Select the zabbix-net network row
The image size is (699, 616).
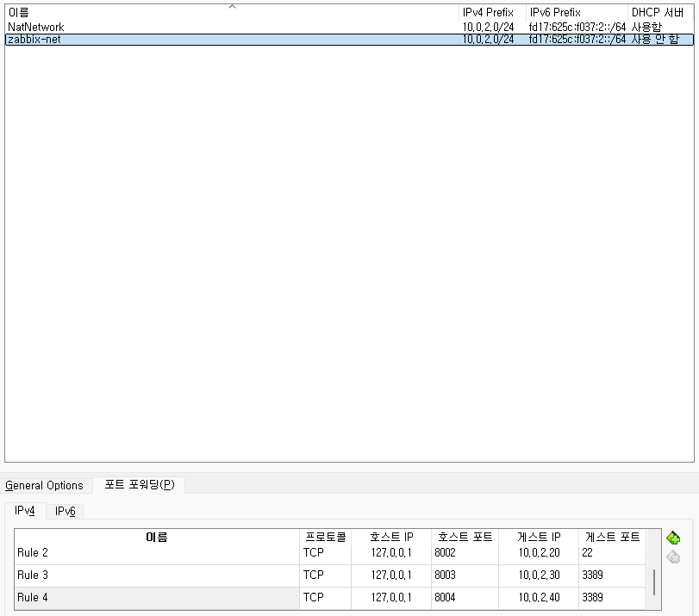point(349,40)
